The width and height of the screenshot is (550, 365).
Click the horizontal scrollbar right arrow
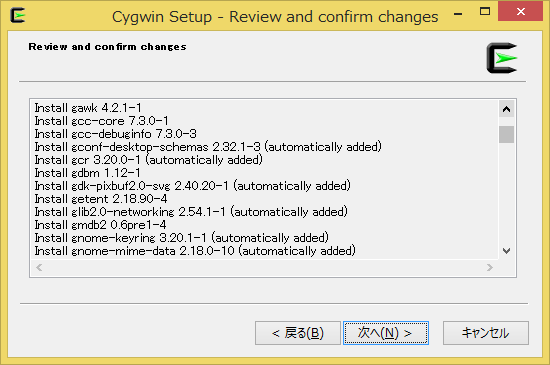pos(490,268)
